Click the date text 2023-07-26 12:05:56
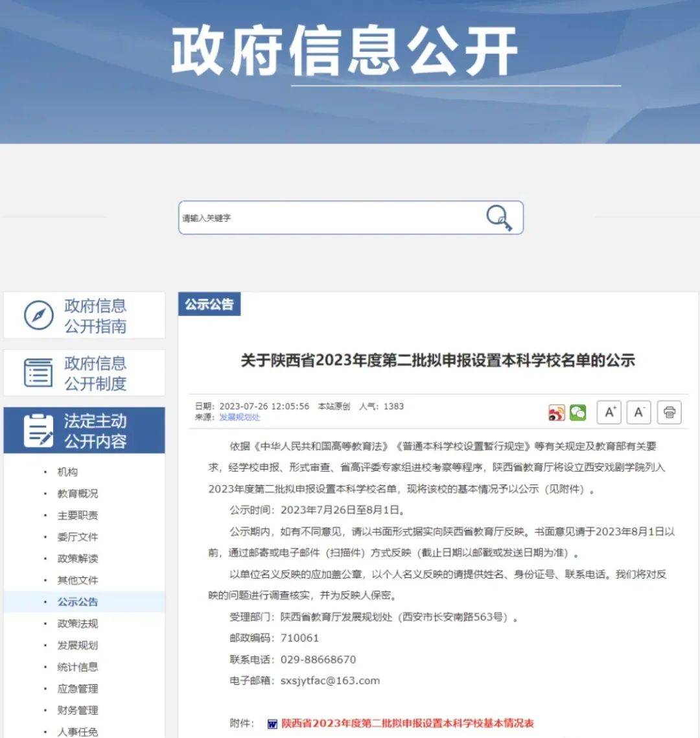The height and width of the screenshot is (738, 700). [x=264, y=406]
